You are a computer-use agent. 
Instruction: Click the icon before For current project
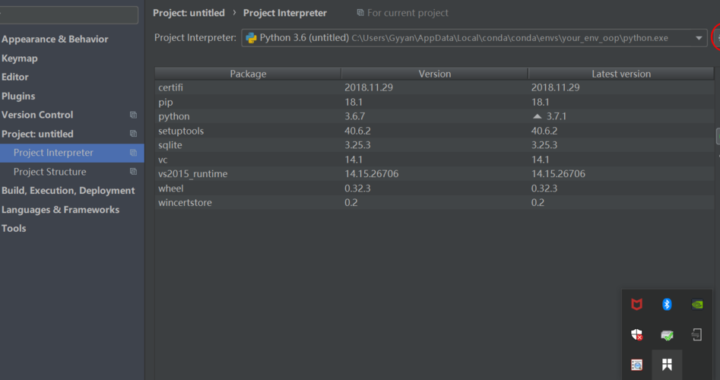pos(360,13)
